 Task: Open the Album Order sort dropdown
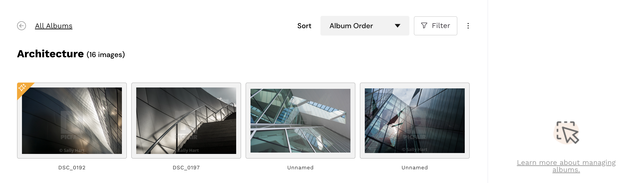(365, 26)
